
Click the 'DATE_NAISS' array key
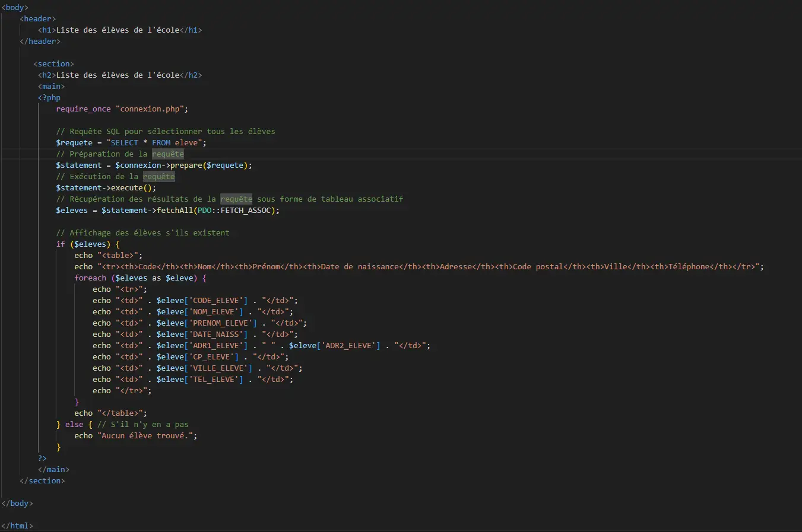(x=215, y=335)
